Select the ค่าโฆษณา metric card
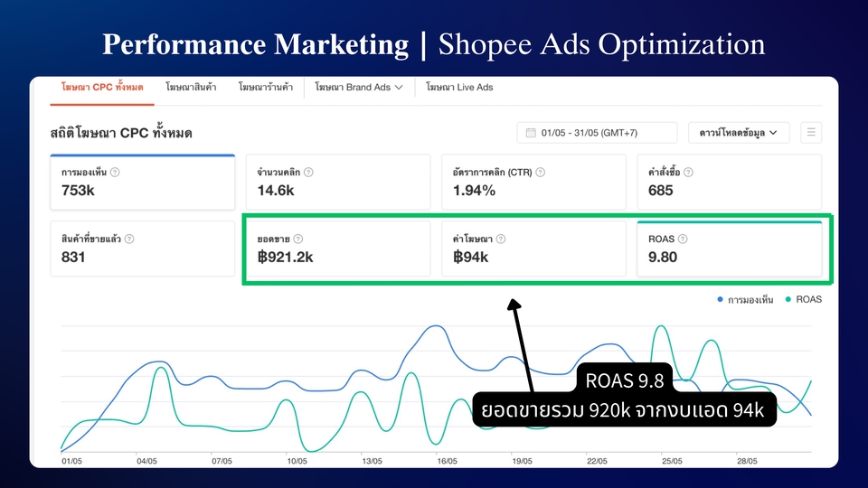Image resolution: width=868 pixels, height=488 pixels. pos(533,249)
